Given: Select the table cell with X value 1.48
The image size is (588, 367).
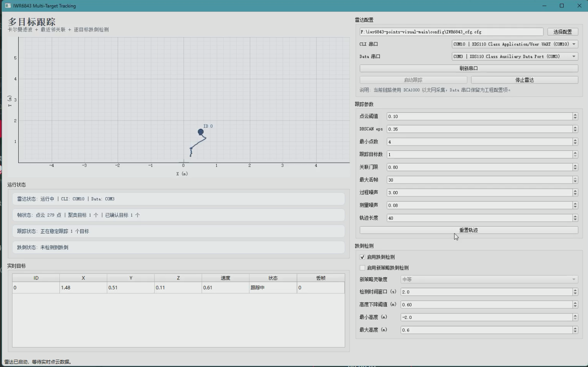Looking at the screenshot, I should 83,287.
